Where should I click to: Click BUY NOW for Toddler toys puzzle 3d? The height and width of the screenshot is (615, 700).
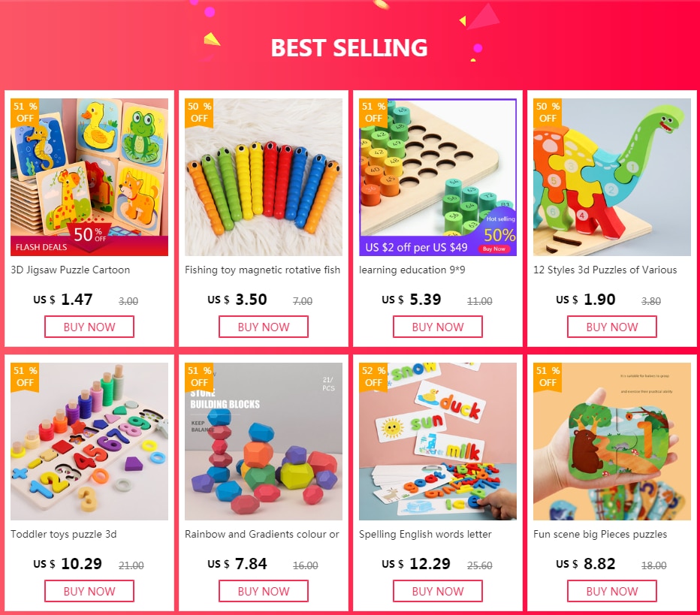coord(89,591)
